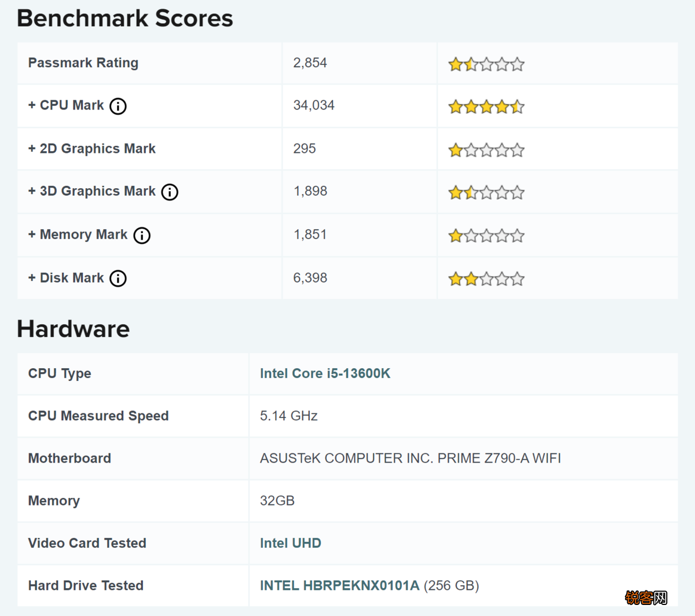695x616 pixels.
Task: Open the INTEL HBRPEKNX0101A drive link
Action: pyautogui.click(x=339, y=585)
